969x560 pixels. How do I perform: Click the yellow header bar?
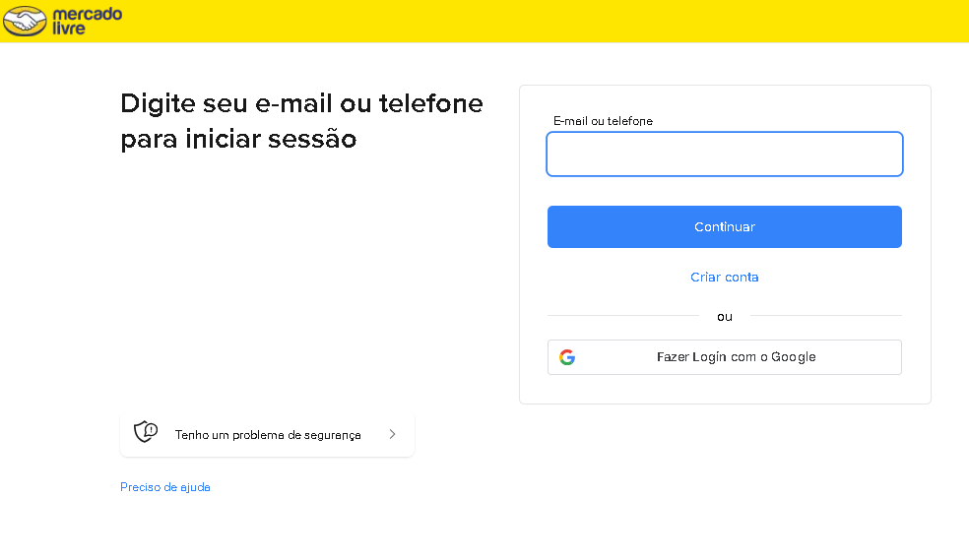[x=542, y=21]
